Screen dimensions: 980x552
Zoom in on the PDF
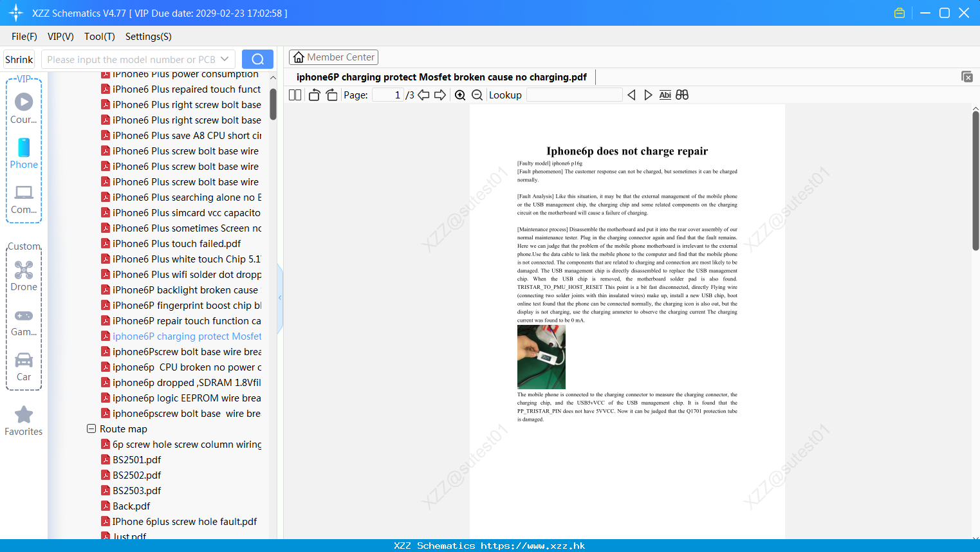460,95
